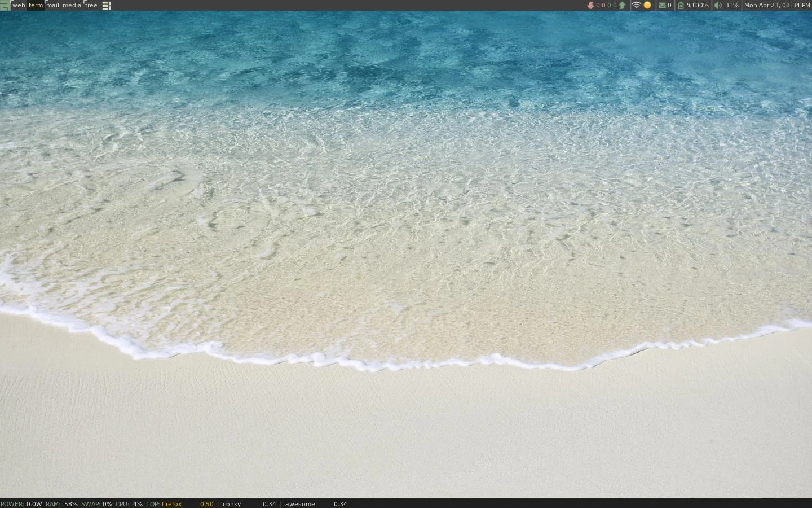Click the firefox top process entry

pos(171,504)
